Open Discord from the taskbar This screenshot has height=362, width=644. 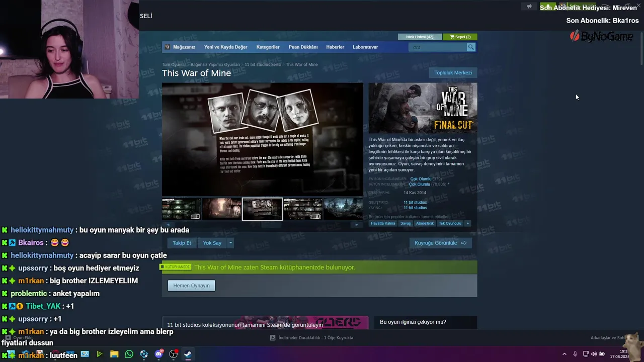[x=159, y=354]
